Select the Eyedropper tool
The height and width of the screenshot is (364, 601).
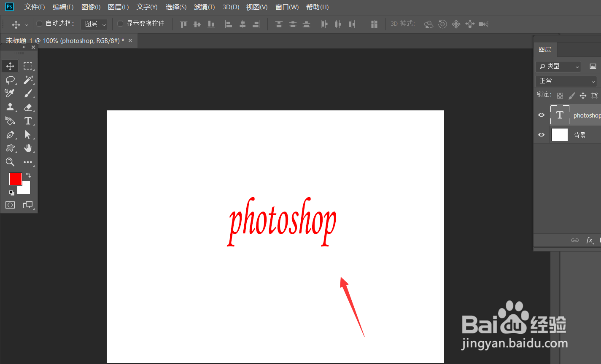(x=10, y=93)
